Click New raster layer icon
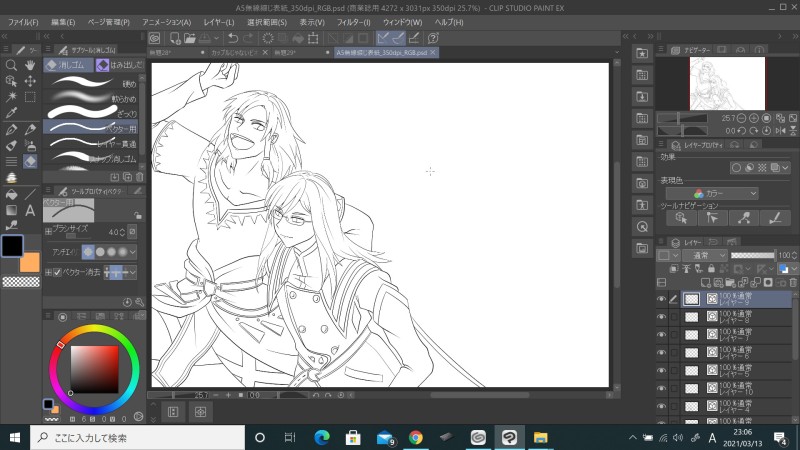 [x=705, y=283]
